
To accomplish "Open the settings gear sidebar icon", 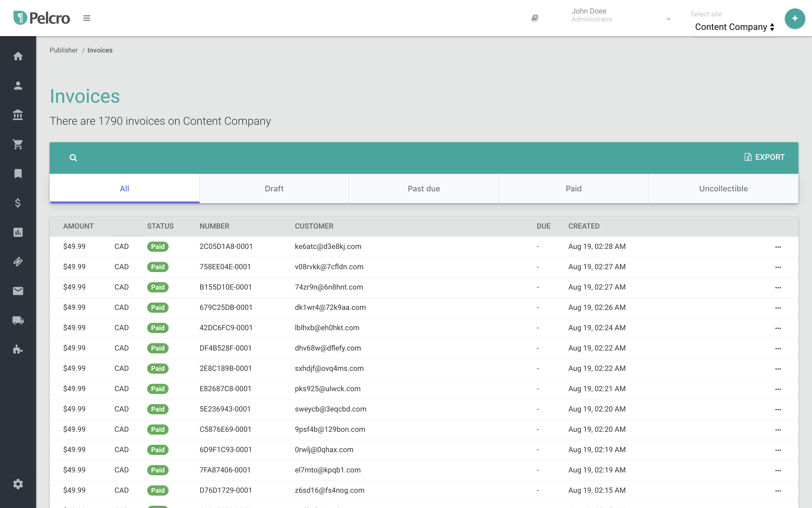I will [18, 484].
